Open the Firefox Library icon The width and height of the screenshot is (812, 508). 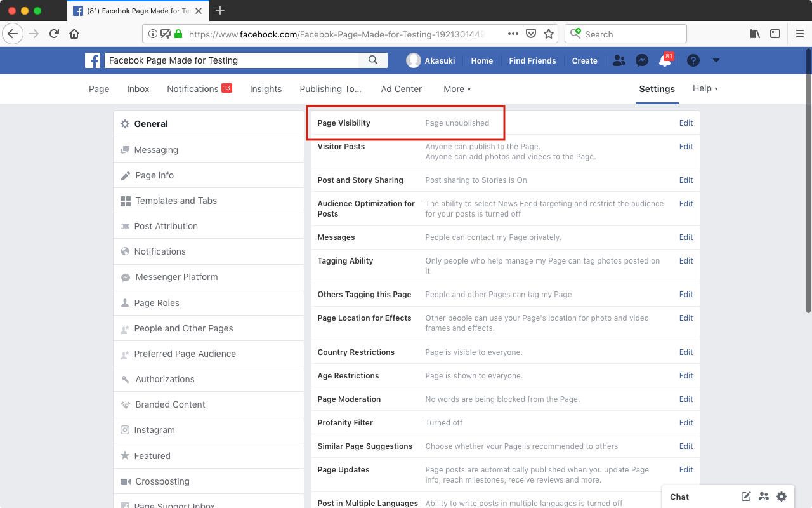pos(755,34)
